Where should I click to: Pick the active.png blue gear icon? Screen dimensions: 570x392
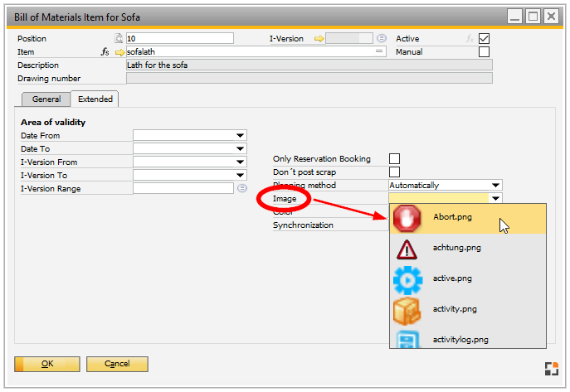click(407, 279)
